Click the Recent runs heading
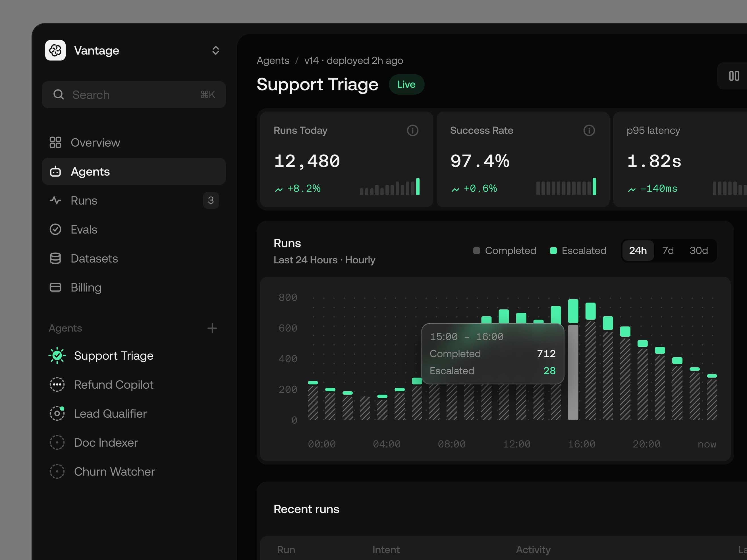The height and width of the screenshot is (560, 747). pos(306,509)
